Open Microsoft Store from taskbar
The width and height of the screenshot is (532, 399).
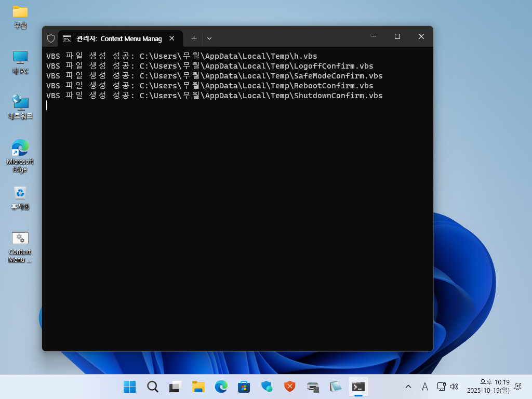click(x=244, y=387)
